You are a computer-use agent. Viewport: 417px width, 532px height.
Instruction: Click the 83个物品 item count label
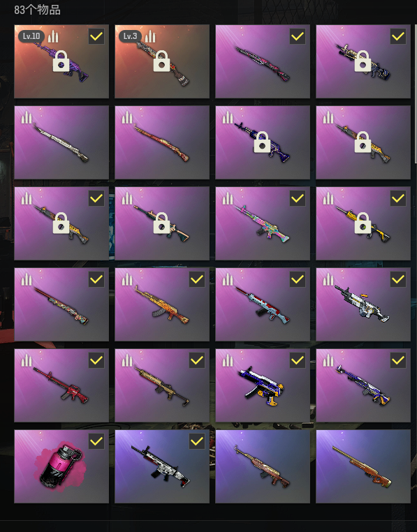37,10
